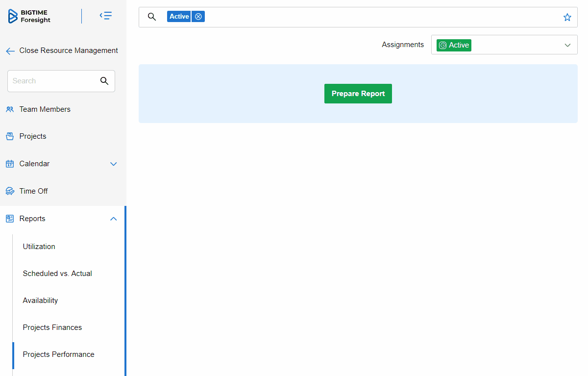The width and height of the screenshot is (588, 376).
Task: Collapse the sidebar with the menu icon
Action: [x=105, y=16]
